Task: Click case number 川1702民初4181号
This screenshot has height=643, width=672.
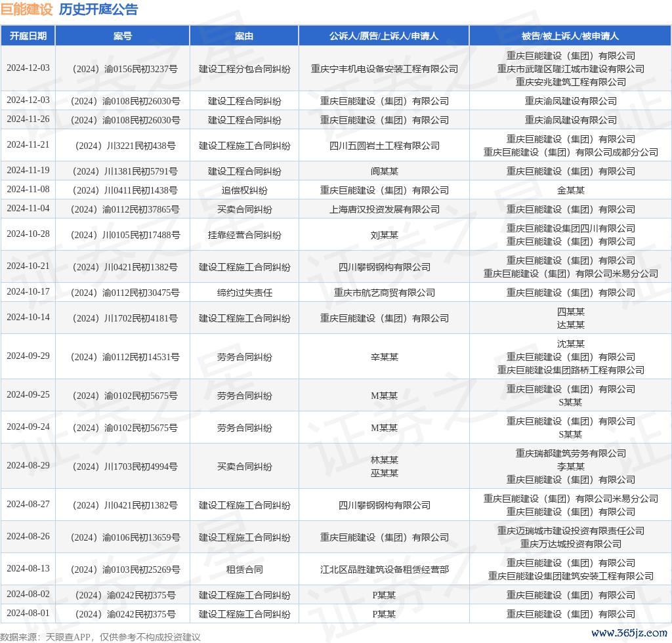Action: [125, 318]
